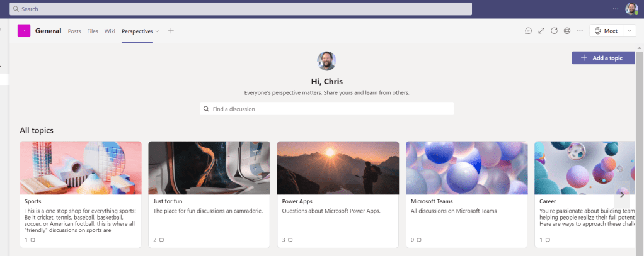Open settings ellipsis in the top title bar

(616, 9)
